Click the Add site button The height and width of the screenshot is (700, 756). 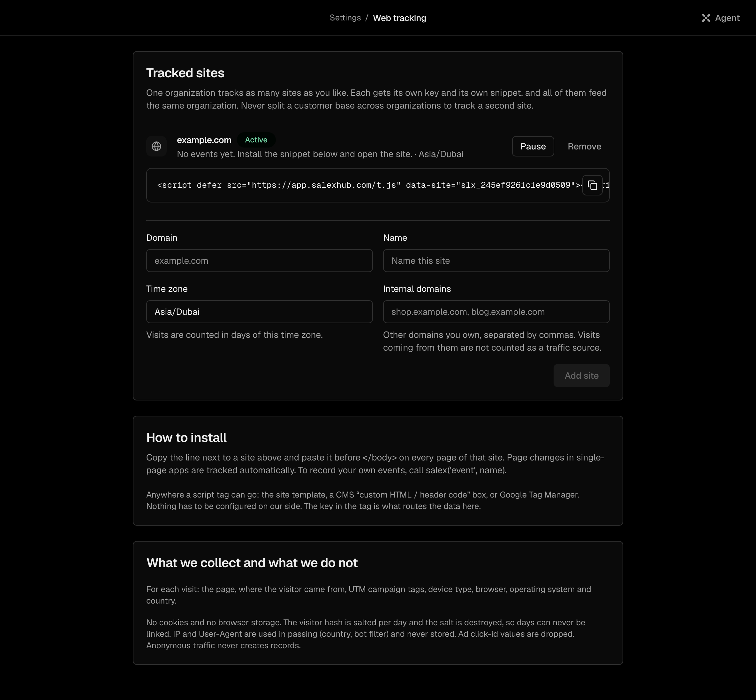point(581,375)
